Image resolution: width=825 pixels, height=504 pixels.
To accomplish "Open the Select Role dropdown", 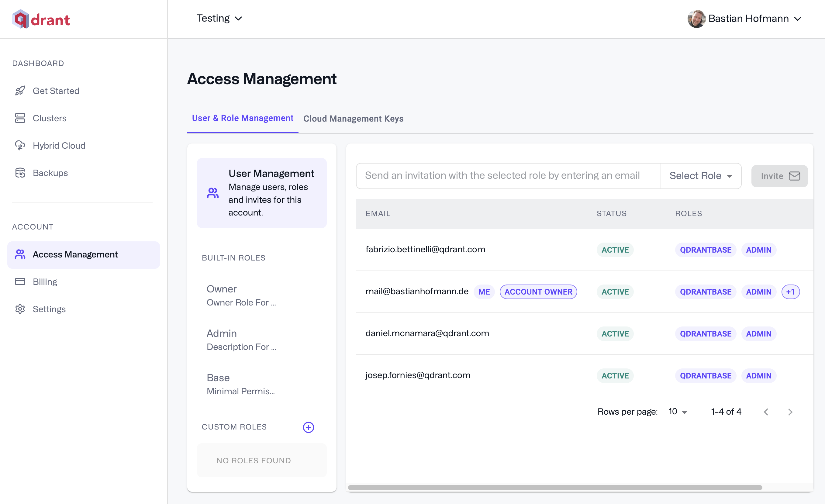I will (x=700, y=176).
